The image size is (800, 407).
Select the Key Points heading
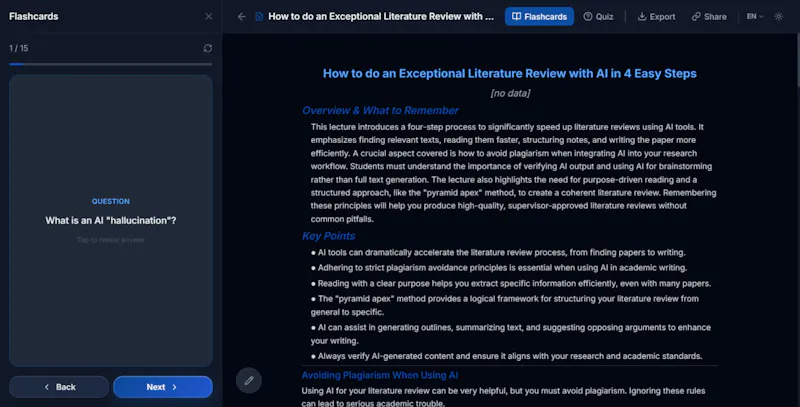329,236
